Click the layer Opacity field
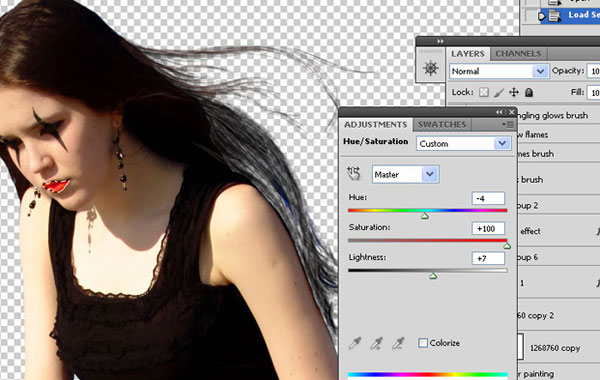Image resolution: width=600 pixels, height=380 pixels. click(x=594, y=71)
